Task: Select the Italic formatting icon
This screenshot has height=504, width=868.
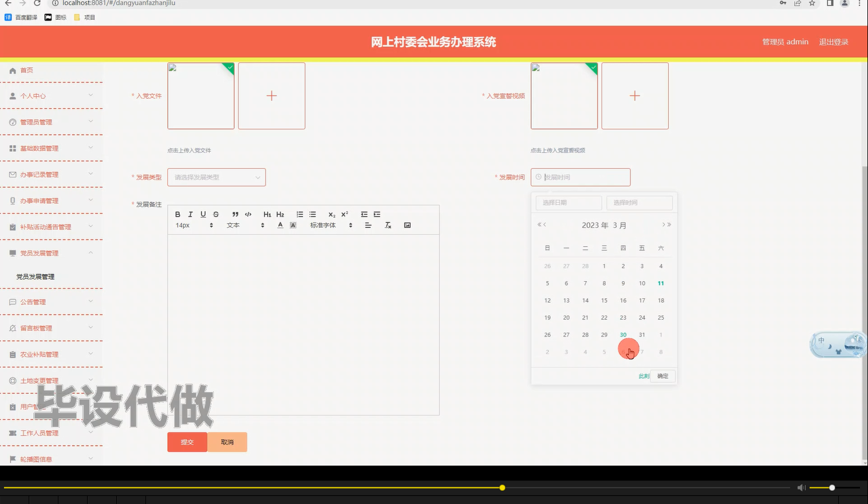Action: (191, 214)
